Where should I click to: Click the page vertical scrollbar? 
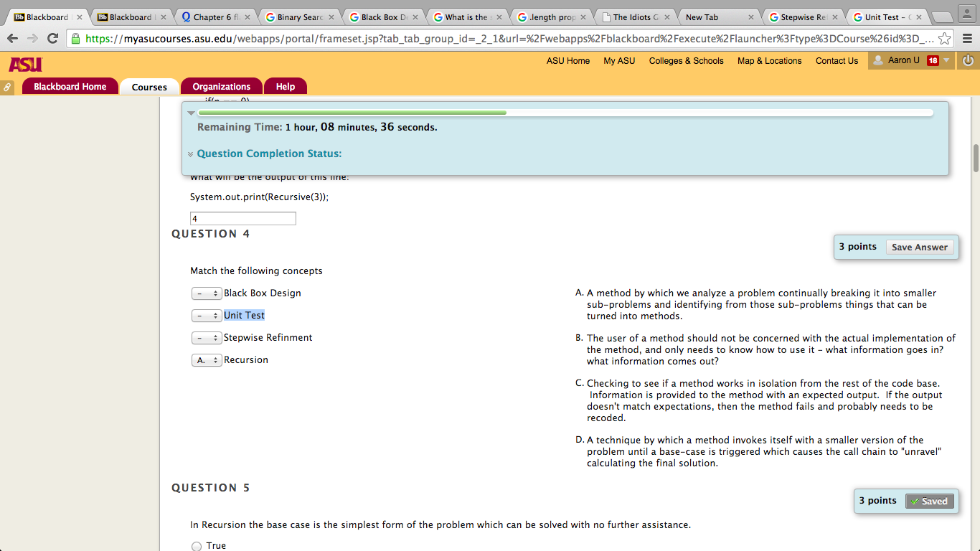point(975,158)
